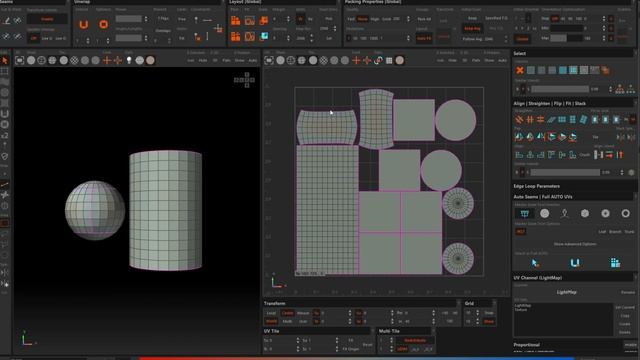Image resolution: width=640 pixels, height=360 pixels.
Task: Click the cursor select icon under Full AUTO
Action: pos(535,263)
